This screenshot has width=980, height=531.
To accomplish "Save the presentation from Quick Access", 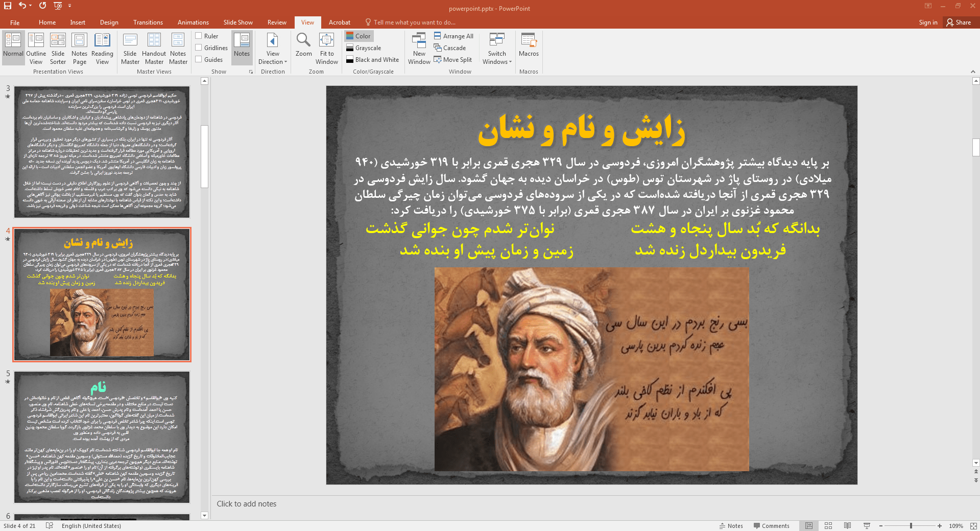I will point(8,6).
